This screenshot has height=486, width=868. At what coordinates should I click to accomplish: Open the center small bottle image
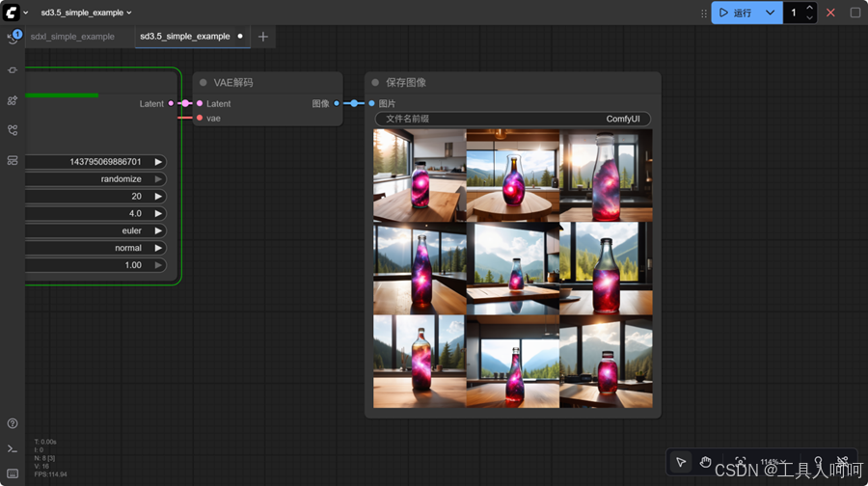point(513,268)
